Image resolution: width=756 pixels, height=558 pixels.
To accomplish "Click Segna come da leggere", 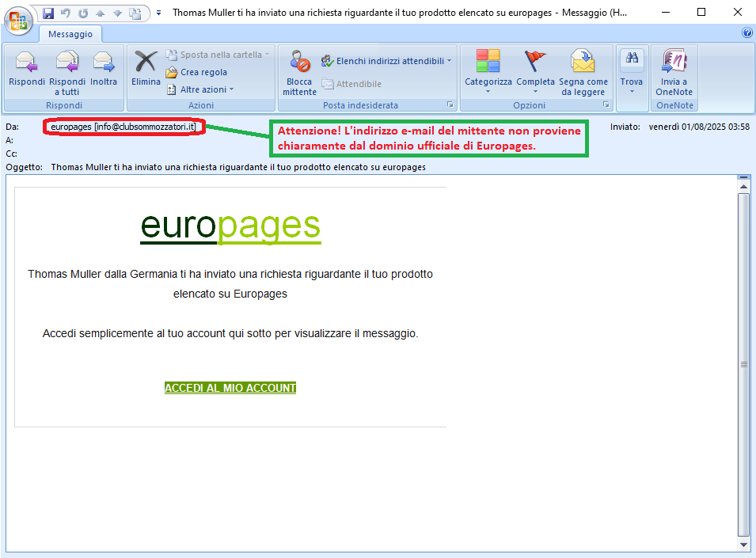I will 583,73.
